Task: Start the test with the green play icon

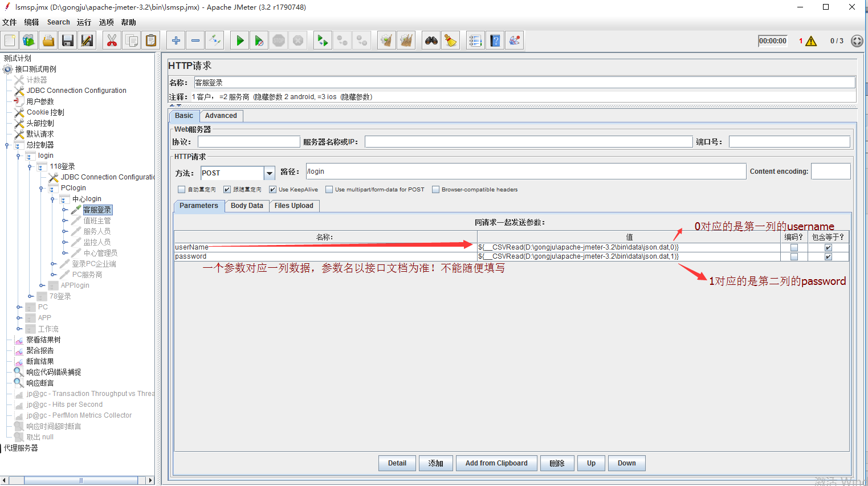Action: tap(240, 40)
